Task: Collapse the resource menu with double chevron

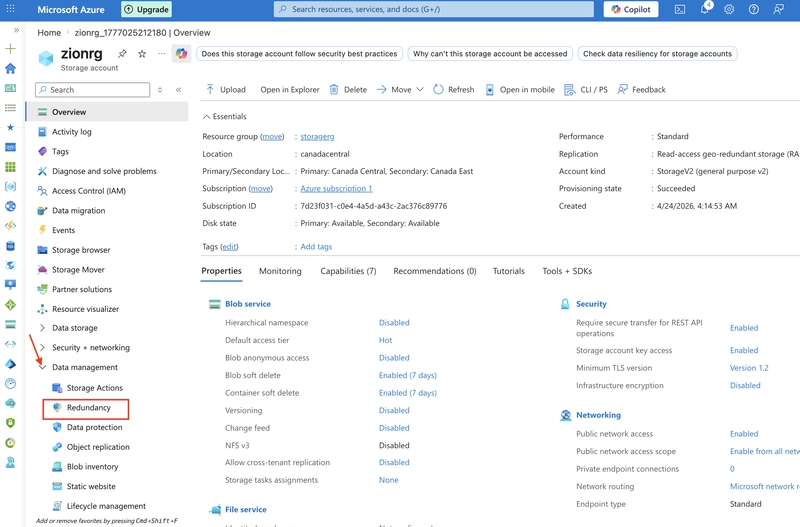Action: point(179,90)
